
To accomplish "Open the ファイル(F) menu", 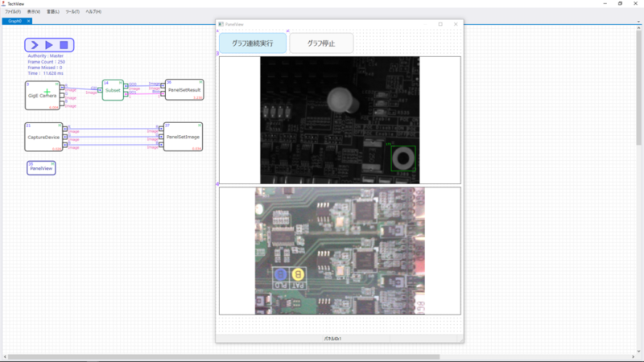I will pos(12,12).
